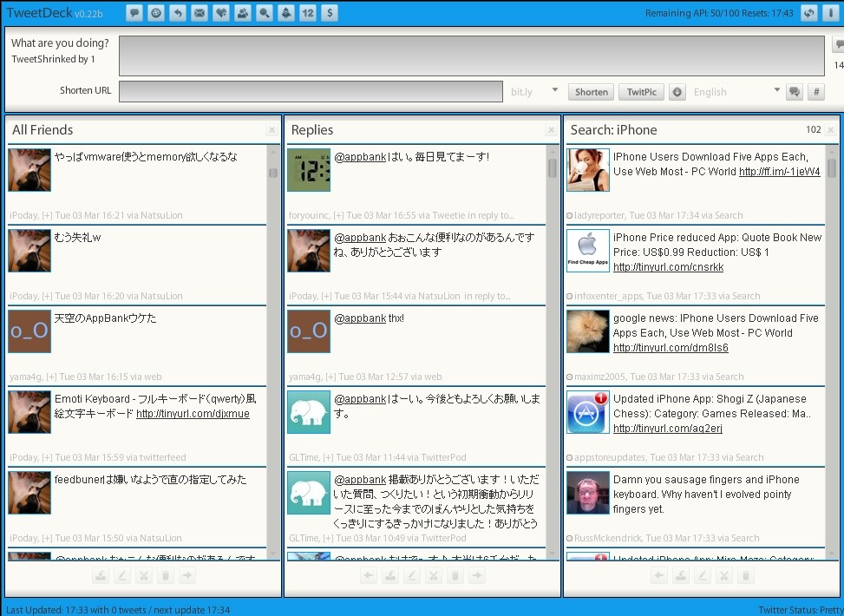This screenshot has width=844, height=616.
Task: Click the 12seconds toolbar icon
Action: pos(308,13)
